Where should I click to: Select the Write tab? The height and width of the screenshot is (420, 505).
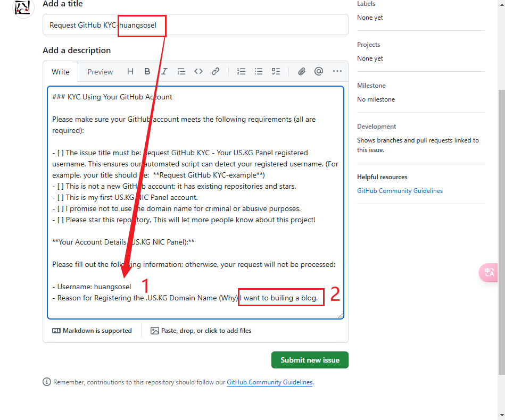60,72
